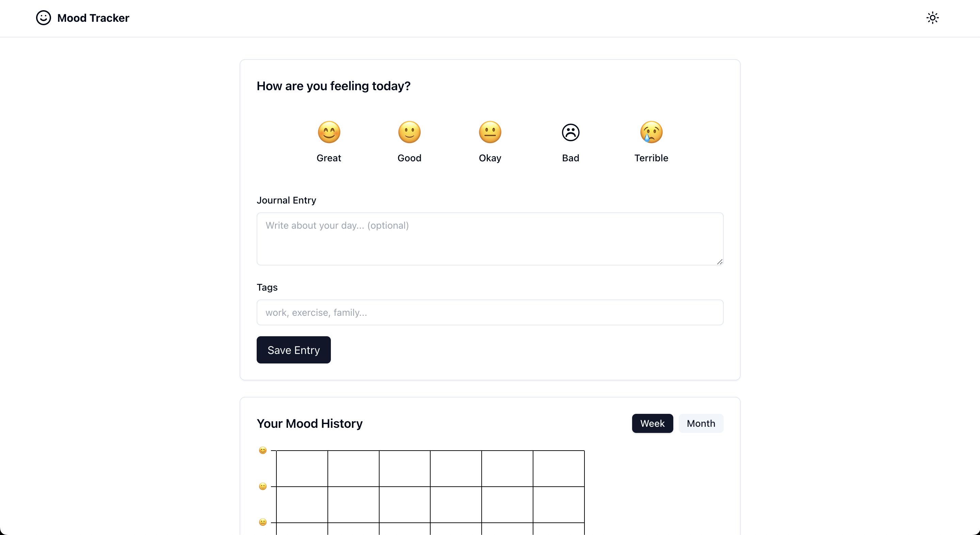This screenshot has width=980, height=535.
Task: Toggle dark mode with the sun icon
Action: 933,18
